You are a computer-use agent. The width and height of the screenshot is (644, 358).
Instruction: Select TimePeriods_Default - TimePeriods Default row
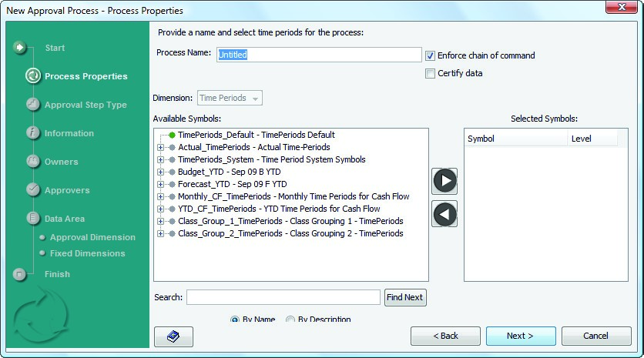tap(257, 135)
